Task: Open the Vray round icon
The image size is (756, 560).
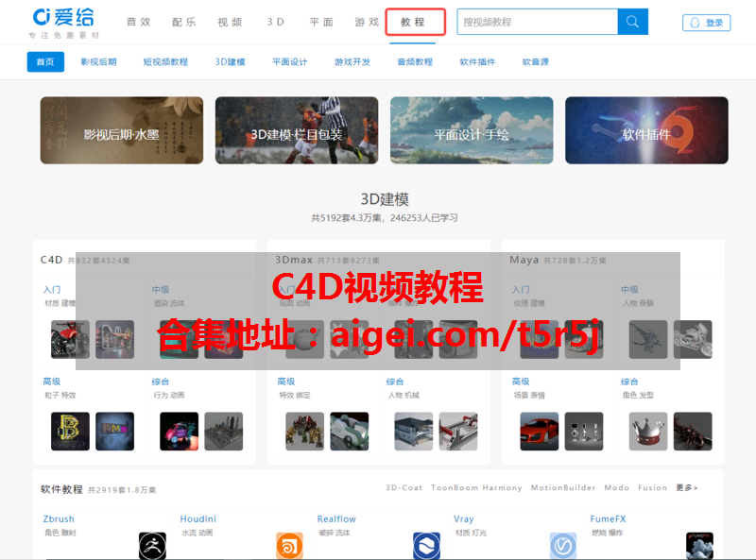Action: 563,546
